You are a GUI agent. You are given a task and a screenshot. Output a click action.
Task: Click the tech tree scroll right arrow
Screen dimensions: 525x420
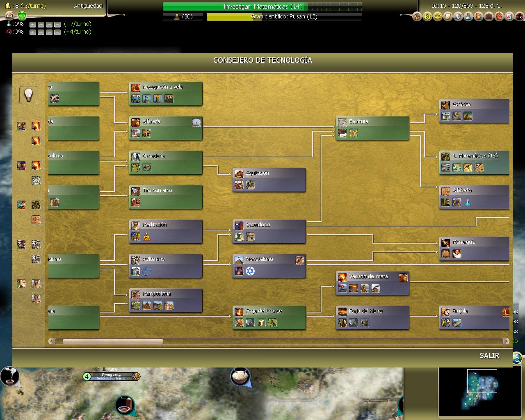click(507, 341)
